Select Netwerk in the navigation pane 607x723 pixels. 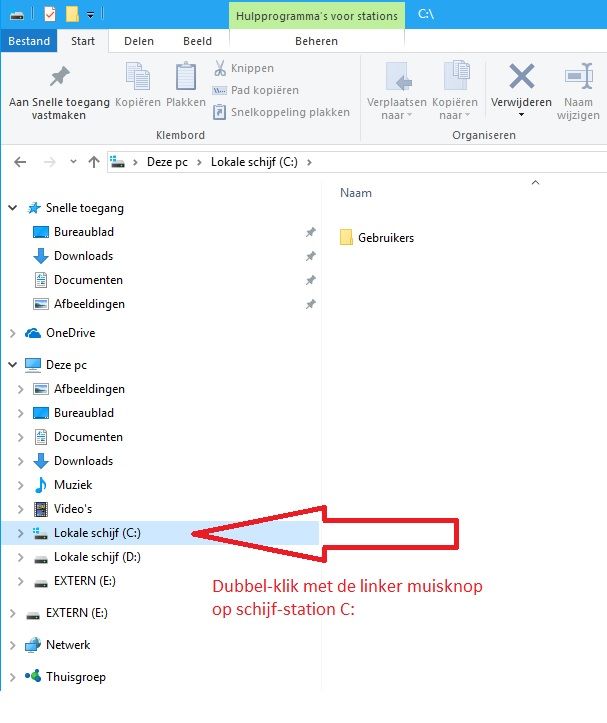pos(68,645)
